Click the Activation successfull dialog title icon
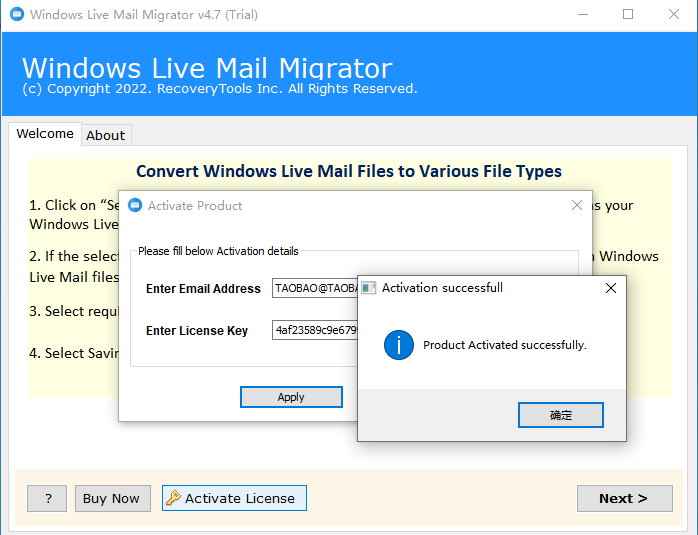698x535 pixels. (x=369, y=288)
